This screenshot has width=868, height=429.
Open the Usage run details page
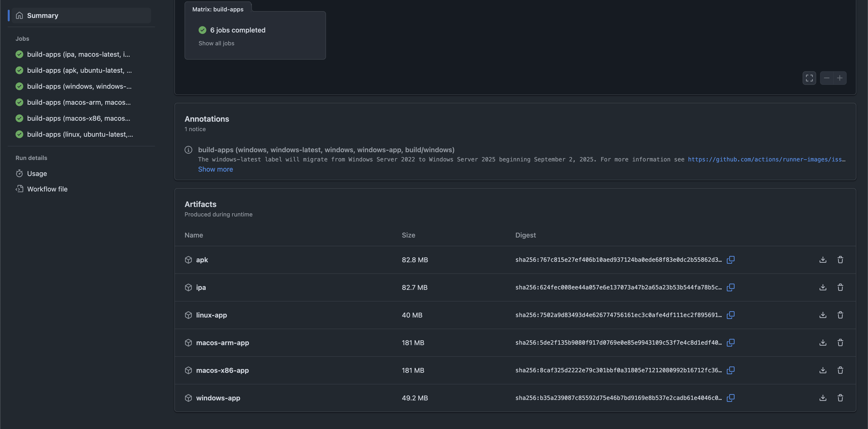(x=37, y=174)
